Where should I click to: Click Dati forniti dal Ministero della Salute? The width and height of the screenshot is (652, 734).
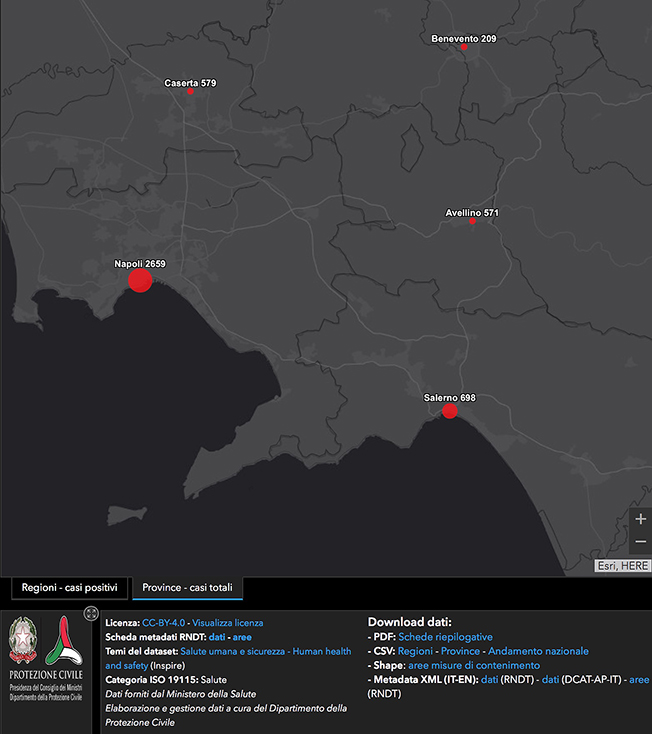181,694
